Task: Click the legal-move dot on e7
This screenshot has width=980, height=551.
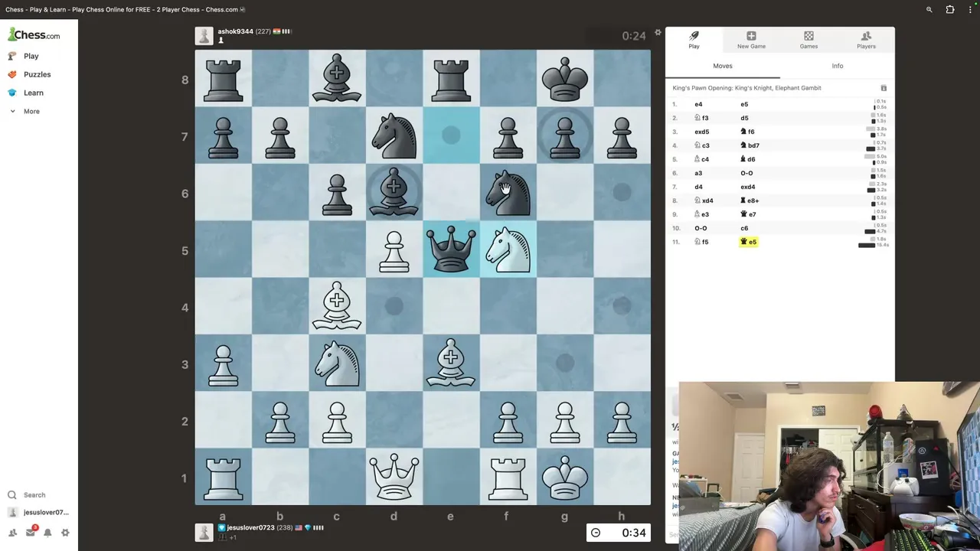Action: coord(451,135)
